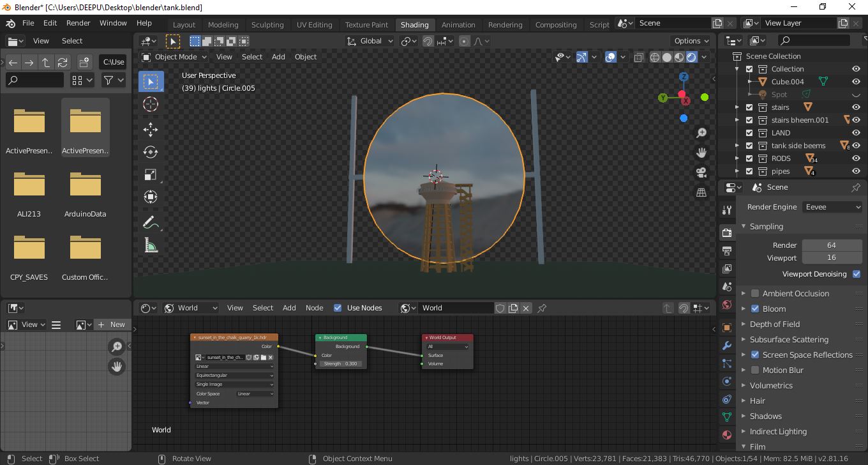
Task: Switch to wireframe viewport shading
Action: point(655,57)
